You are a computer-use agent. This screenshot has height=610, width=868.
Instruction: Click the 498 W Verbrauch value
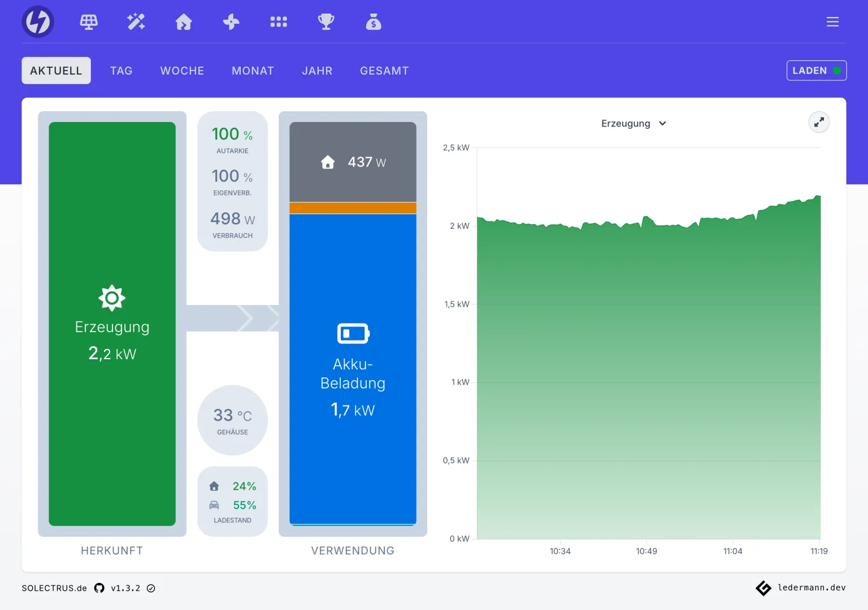click(232, 219)
